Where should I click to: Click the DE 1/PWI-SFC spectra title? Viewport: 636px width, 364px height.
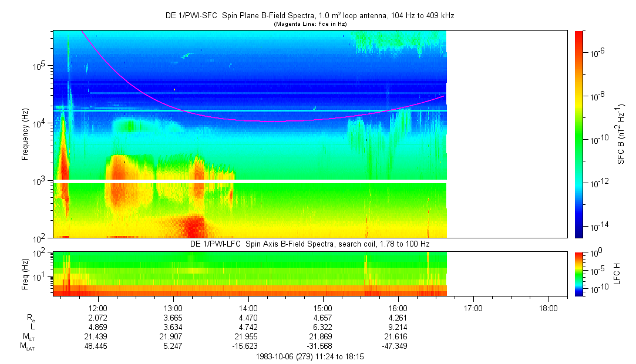[x=310, y=16]
